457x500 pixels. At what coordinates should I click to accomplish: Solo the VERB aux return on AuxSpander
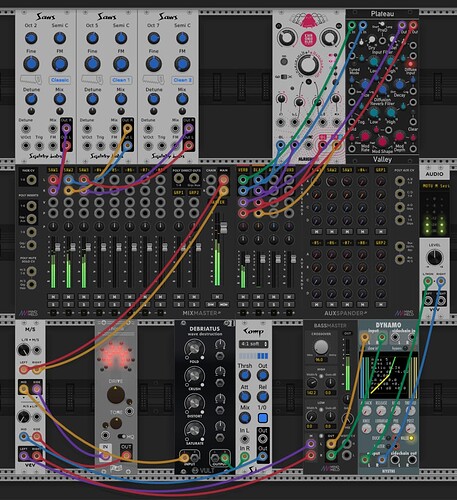click(243, 304)
